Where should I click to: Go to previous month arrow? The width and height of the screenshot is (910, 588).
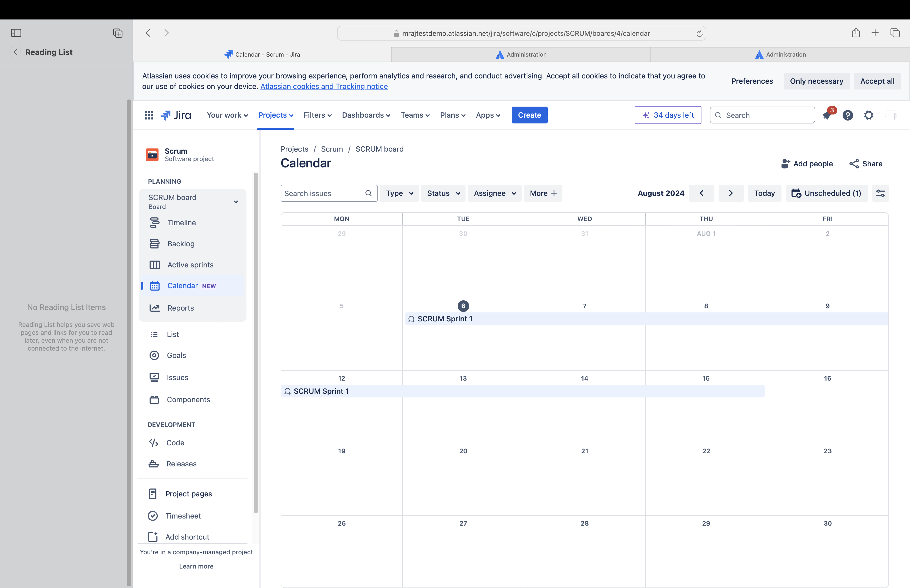click(x=701, y=193)
